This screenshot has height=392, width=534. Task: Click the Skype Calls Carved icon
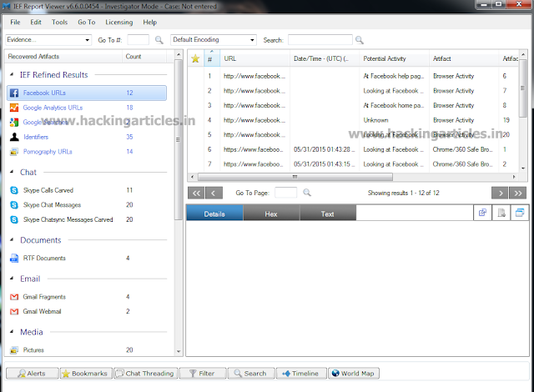[x=14, y=190]
